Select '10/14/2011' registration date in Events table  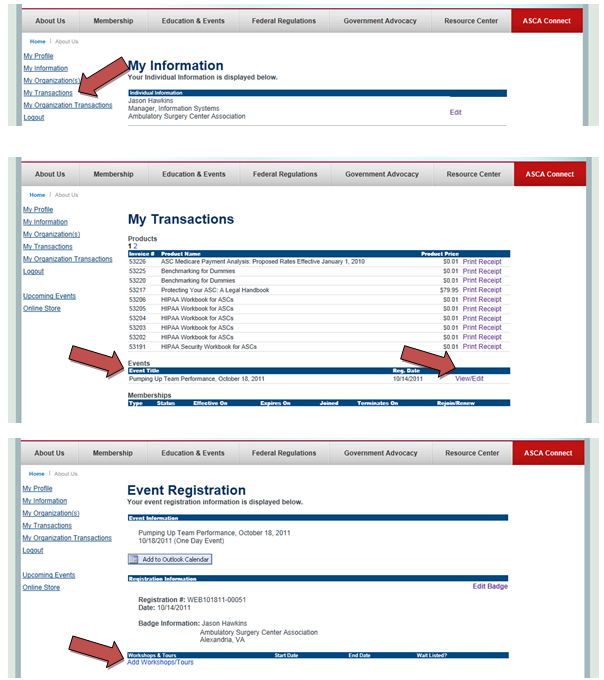pyautogui.click(x=408, y=379)
